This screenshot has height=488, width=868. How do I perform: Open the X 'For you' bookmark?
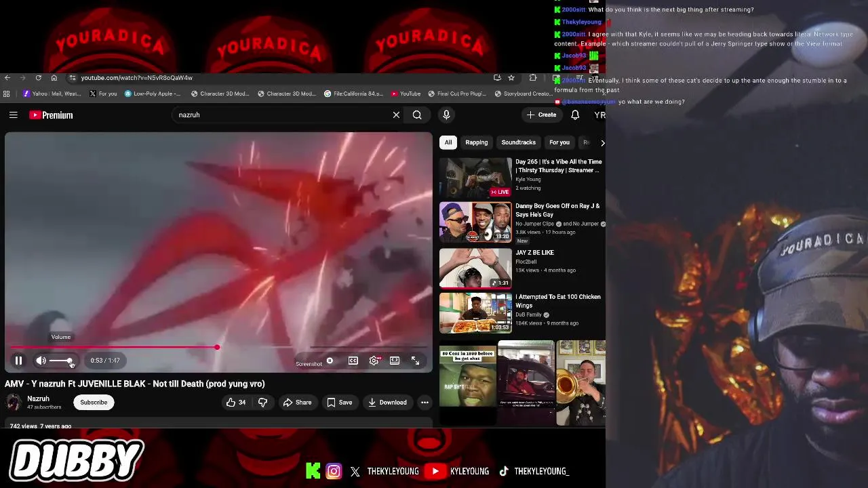coord(103,94)
